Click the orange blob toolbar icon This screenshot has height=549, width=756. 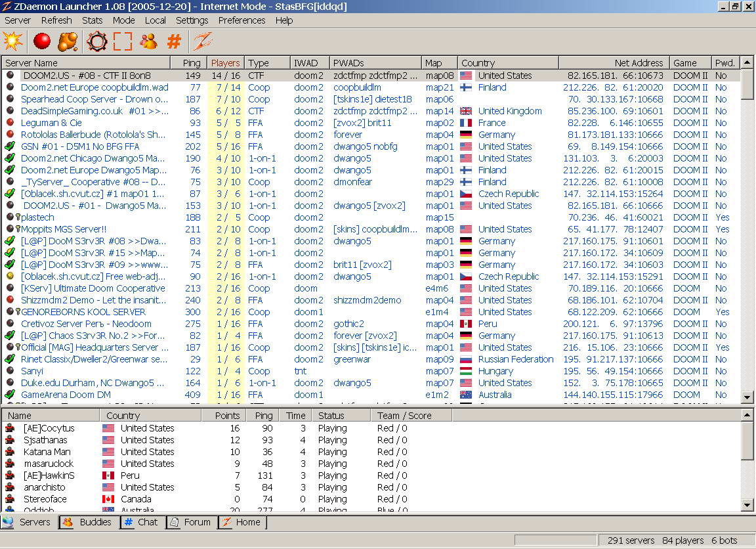pos(68,41)
